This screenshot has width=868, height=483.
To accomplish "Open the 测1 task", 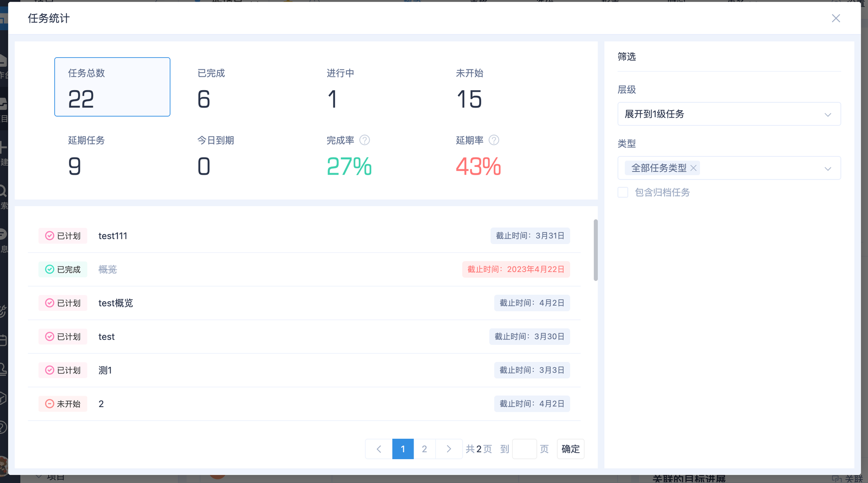I will [x=105, y=370].
